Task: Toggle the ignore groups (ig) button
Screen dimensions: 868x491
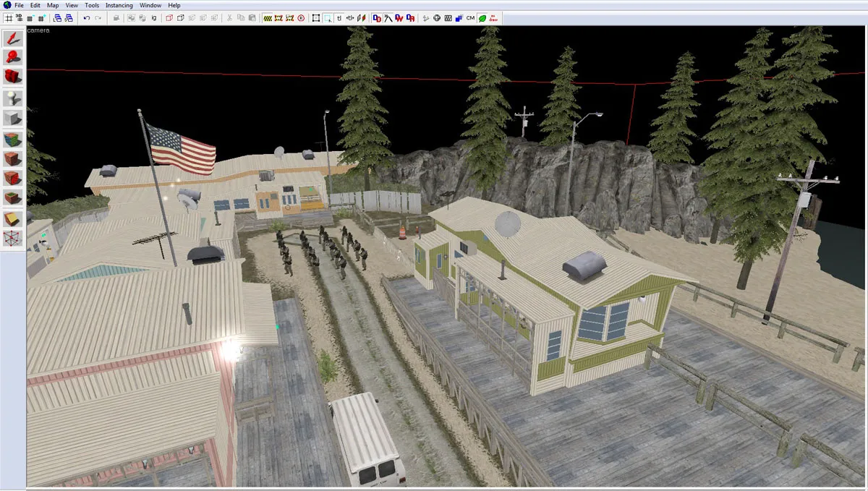Action: pyautogui.click(x=153, y=17)
